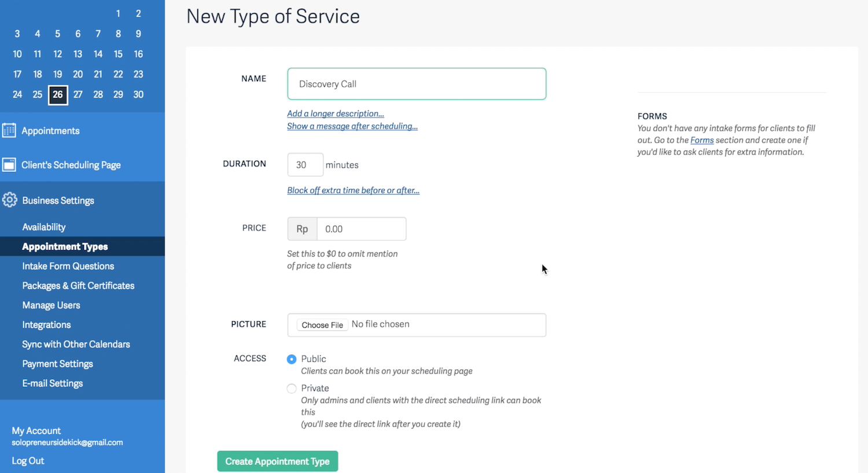The image size is (868, 473).
Task: Open Payment Settings in sidebar
Action: [57, 364]
